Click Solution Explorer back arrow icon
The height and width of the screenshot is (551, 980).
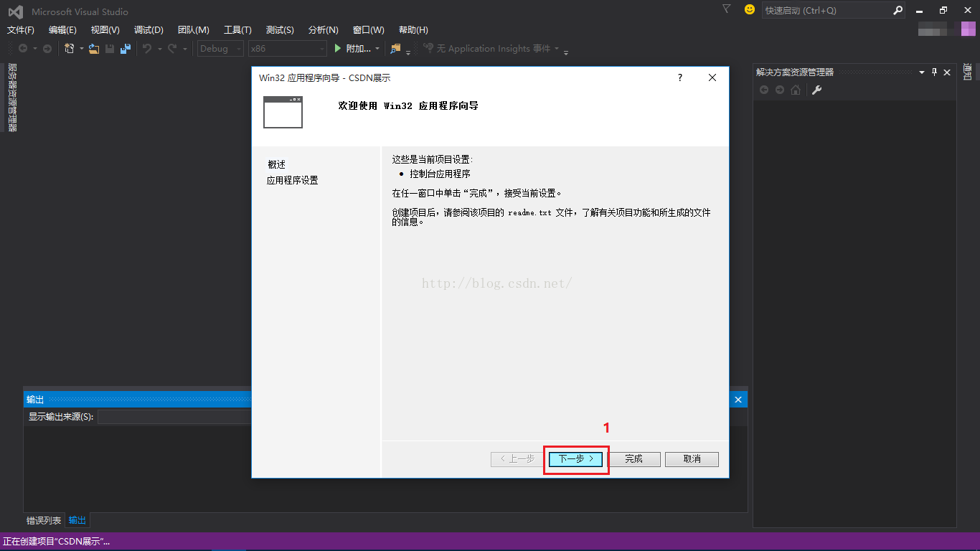[x=764, y=90]
